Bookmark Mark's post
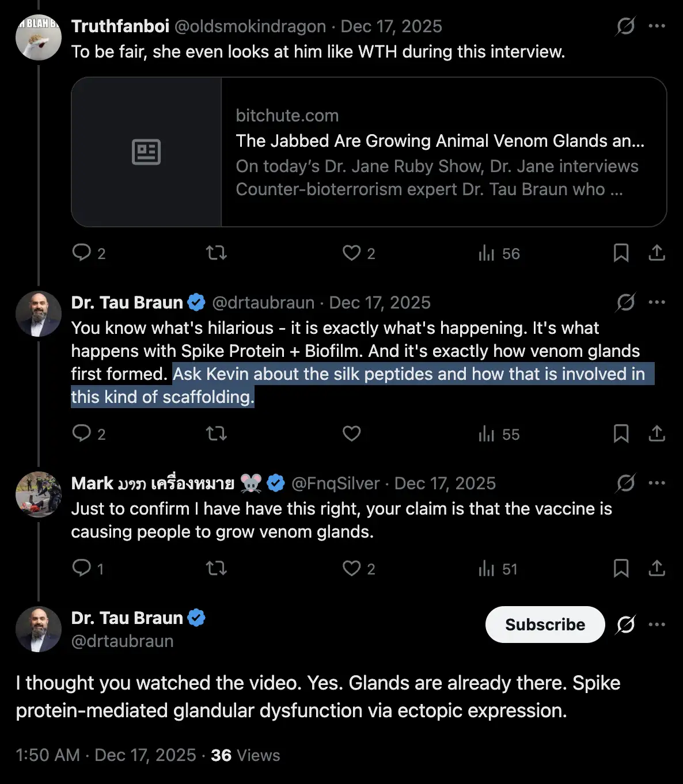The width and height of the screenshot is (683, 784). click(x=621, y=569)
